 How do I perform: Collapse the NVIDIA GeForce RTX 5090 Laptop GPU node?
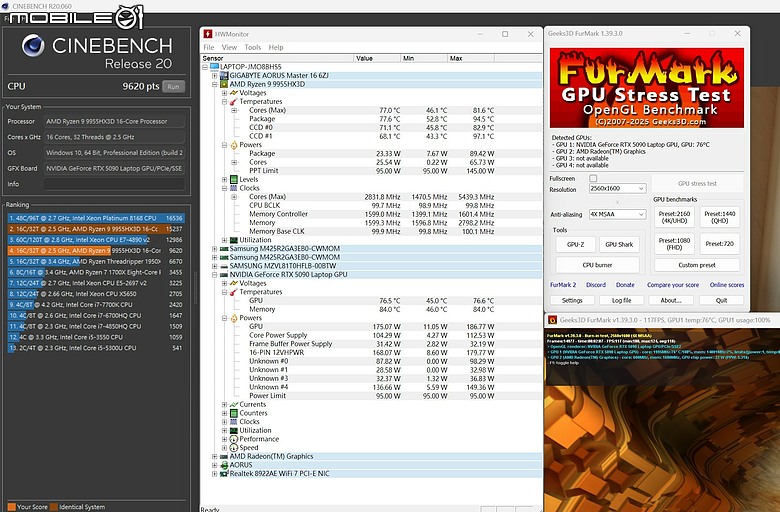pos(214,275)
